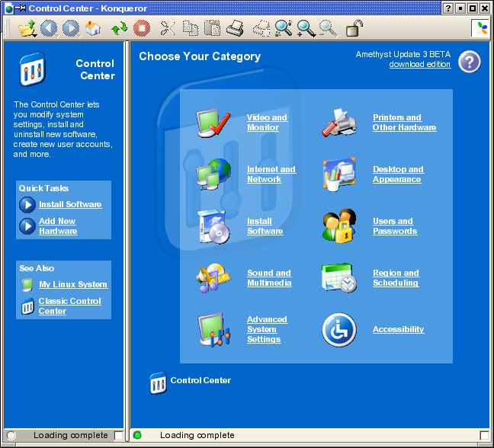Open Install Software category link
This screenshot has width=494, height=448.
click(x=265, y=226)
